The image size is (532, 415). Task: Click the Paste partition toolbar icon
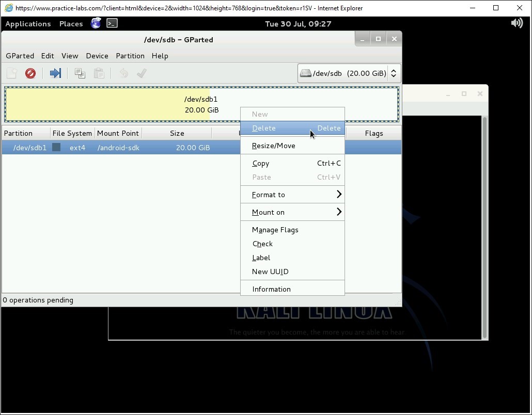click(99, 73)
